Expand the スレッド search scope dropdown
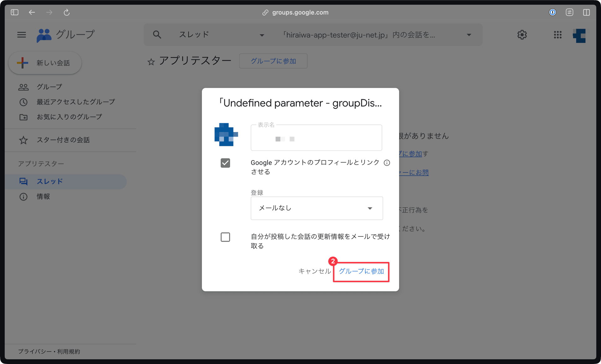 [x=262, y=35]
